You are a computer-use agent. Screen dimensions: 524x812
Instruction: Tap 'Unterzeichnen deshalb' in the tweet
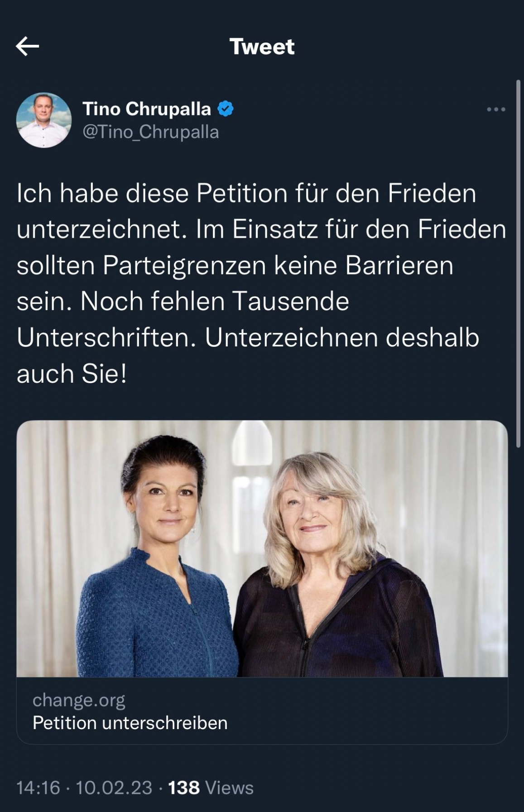tap(342, 337)
